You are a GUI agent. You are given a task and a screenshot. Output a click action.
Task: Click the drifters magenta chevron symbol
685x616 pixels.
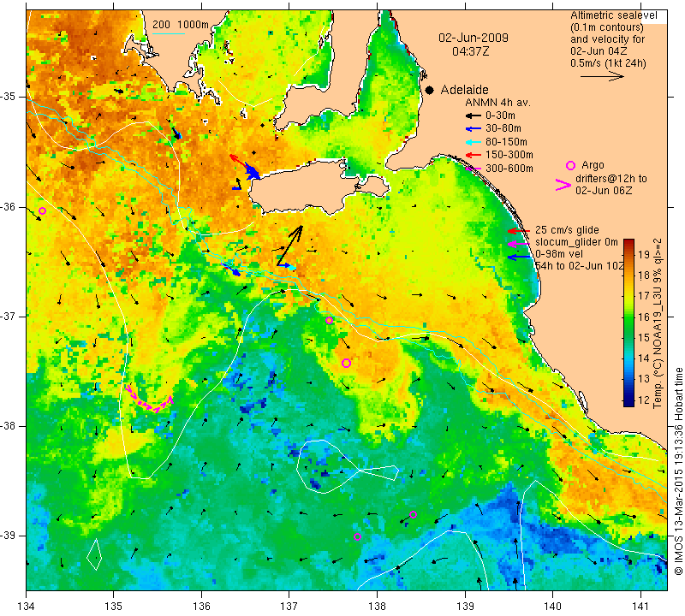tap(563, 185)
